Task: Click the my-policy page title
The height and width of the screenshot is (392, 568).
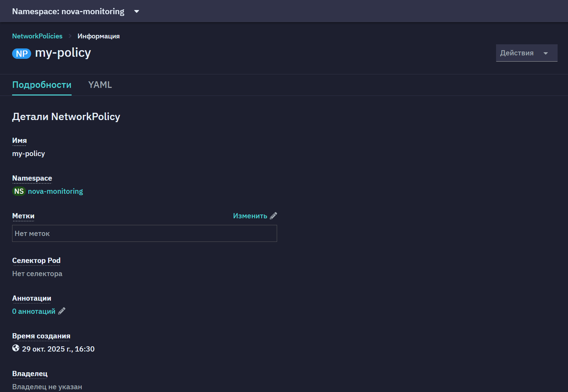Action: [x=63, y=53]
